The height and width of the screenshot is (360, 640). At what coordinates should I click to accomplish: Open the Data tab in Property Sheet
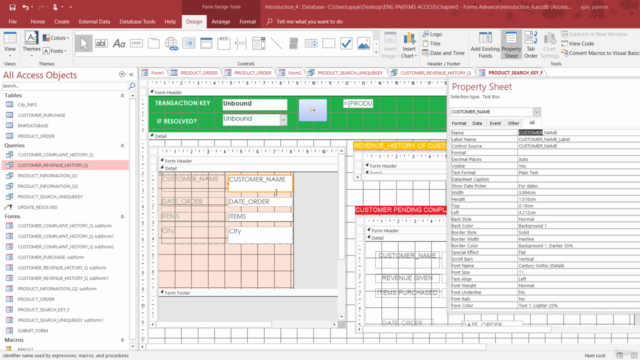click(477, 123)
